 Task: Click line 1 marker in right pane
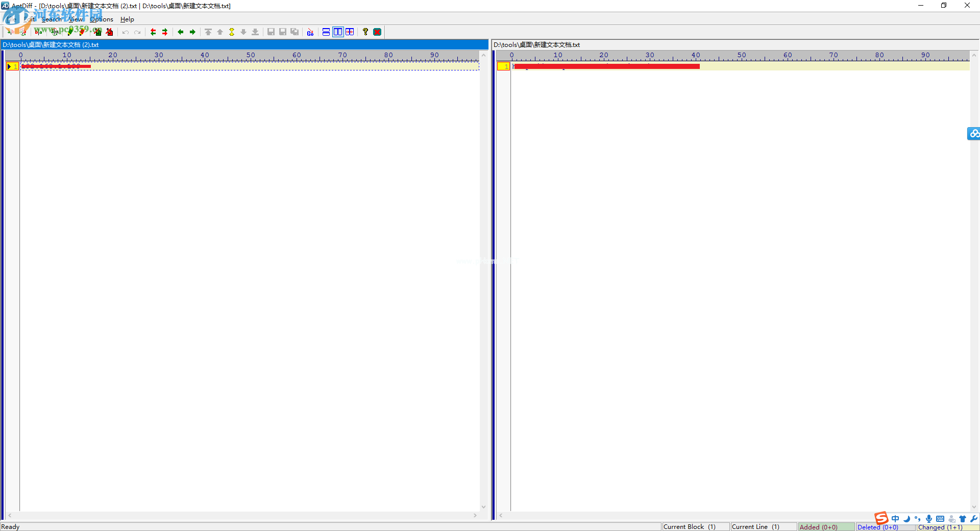[x=504, y=66]
